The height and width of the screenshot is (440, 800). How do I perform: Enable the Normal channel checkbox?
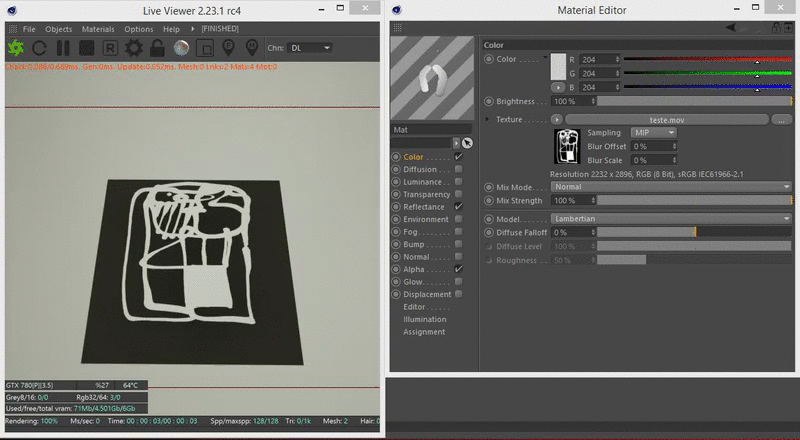[458, 256]
